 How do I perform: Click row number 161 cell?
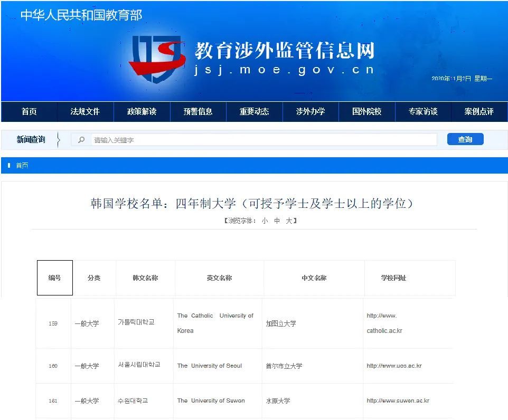click(53, 401)
